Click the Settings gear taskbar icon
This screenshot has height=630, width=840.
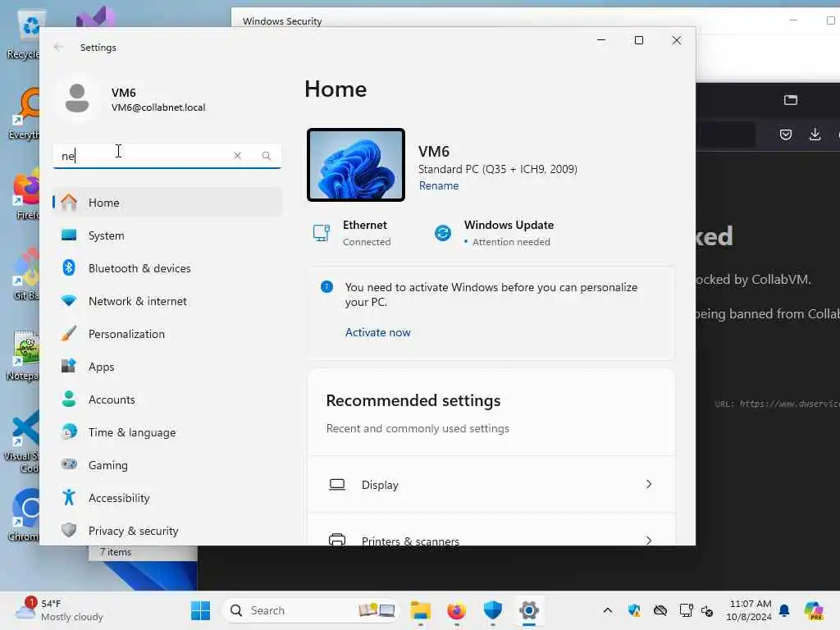(529, 610)
